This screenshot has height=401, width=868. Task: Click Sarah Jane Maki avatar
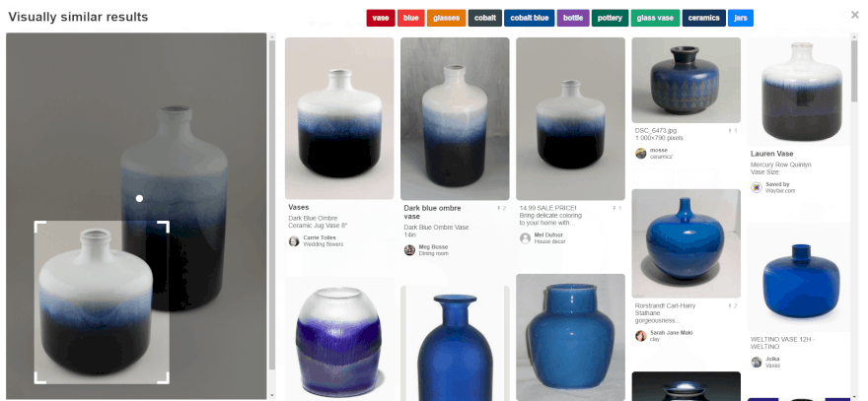point(641,336)
